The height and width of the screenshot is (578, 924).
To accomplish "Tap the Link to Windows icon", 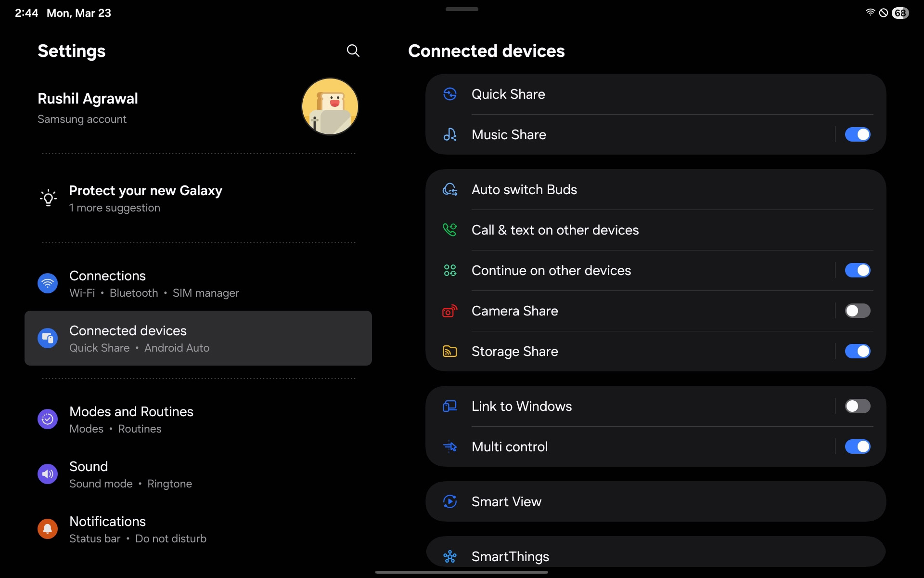I will point(450,406).
